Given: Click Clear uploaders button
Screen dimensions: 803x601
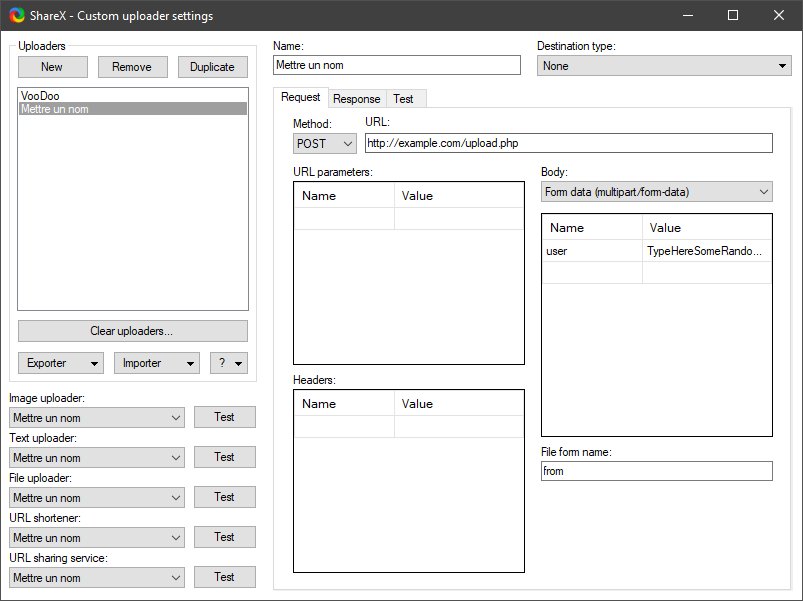Looking at the screenshot, I should pyautogui.click(x=133, y=331).
